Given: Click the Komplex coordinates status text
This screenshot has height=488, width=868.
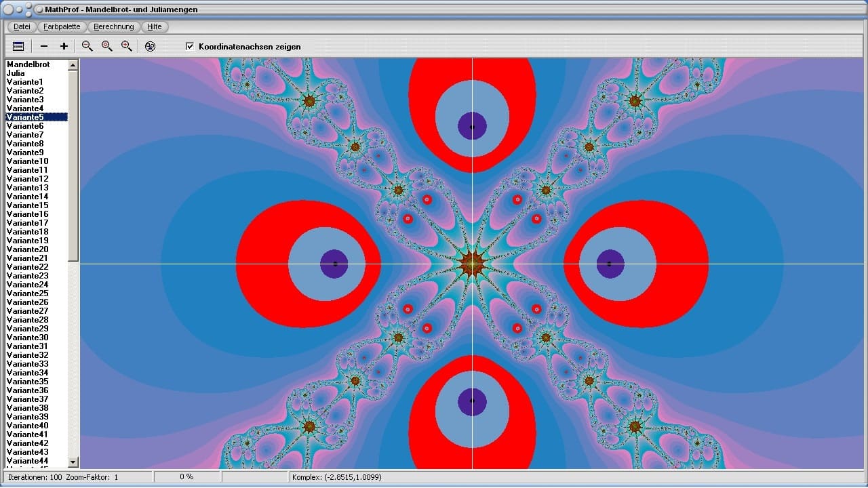Looking at the screenshot, I should pos(337,477).
